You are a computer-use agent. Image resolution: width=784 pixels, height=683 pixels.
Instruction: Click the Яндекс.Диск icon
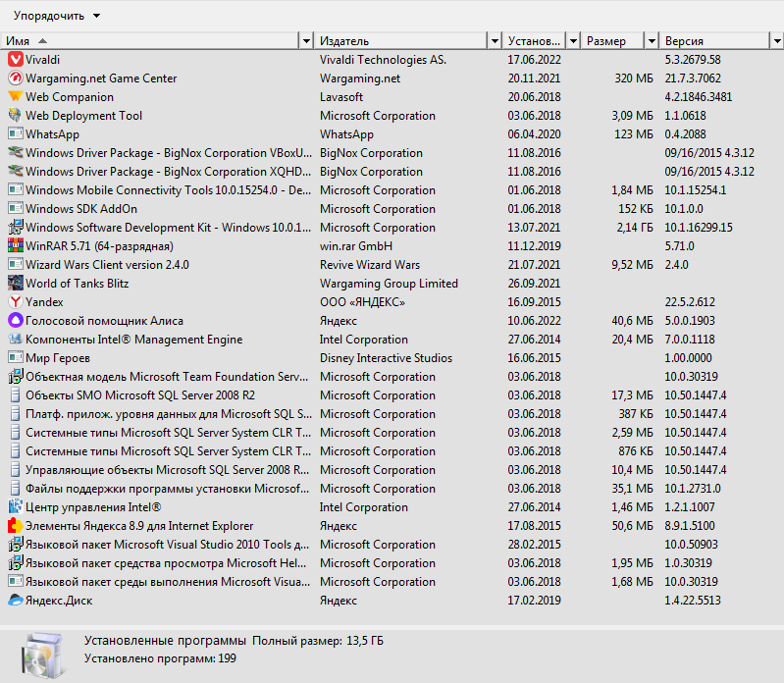click(x=16, y=600)
